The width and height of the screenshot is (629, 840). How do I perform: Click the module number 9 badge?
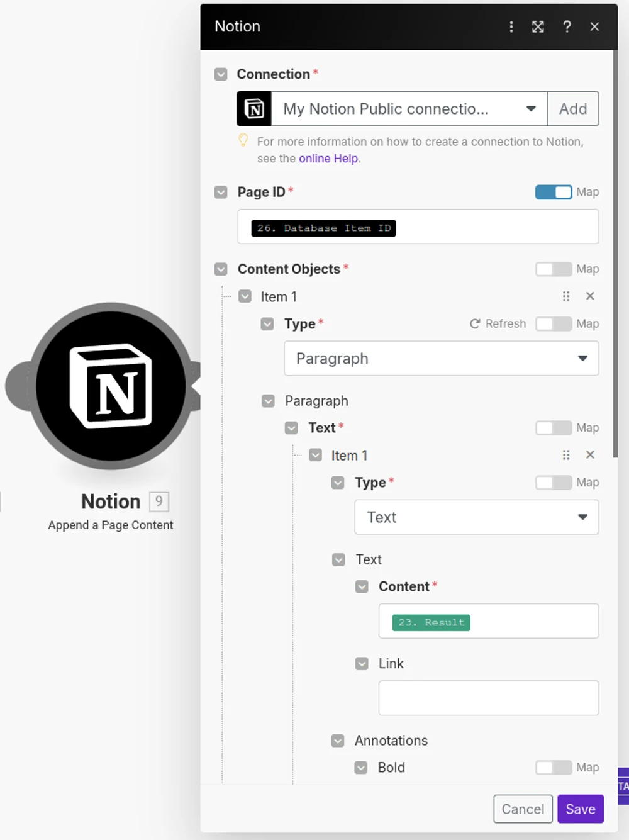159,501
